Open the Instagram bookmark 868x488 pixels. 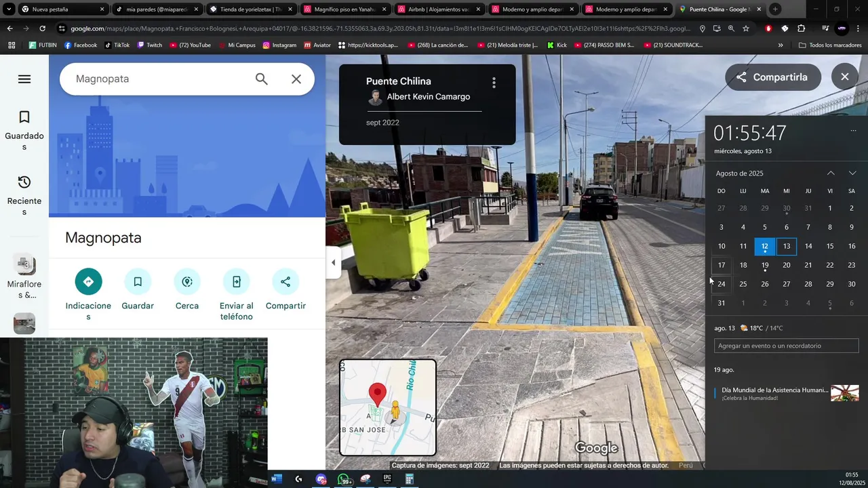click(279, 45)
